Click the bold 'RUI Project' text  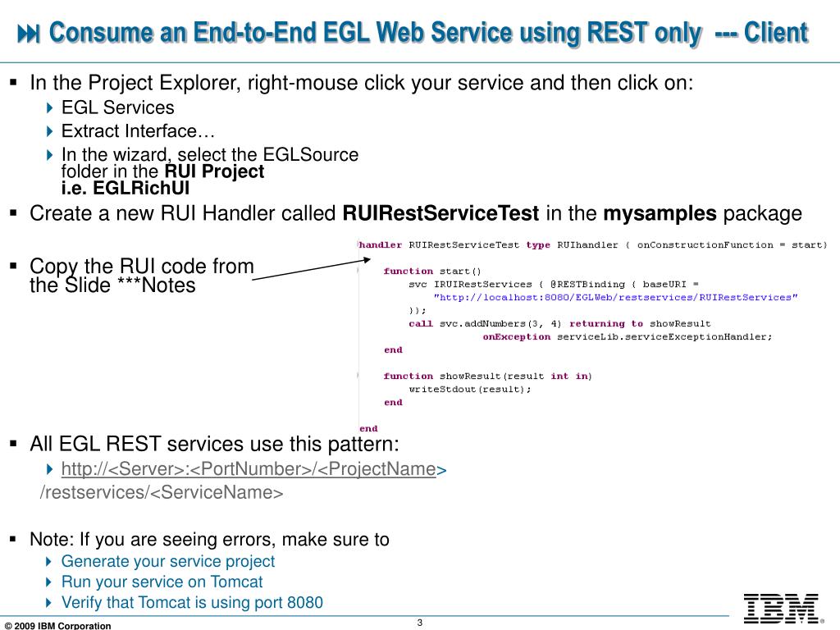coord(214,171)
